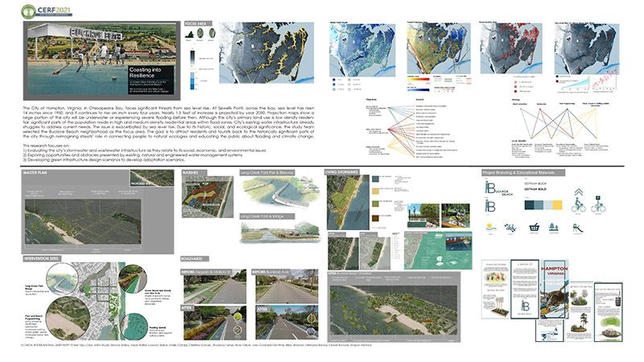
Task: Open the red flood zones map
Action: [511, 48]
